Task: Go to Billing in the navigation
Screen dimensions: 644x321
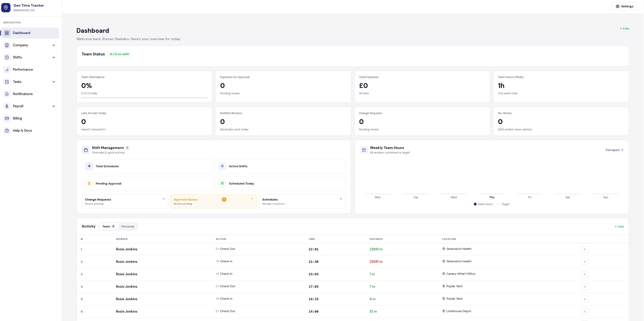Action: coord(29,118)
